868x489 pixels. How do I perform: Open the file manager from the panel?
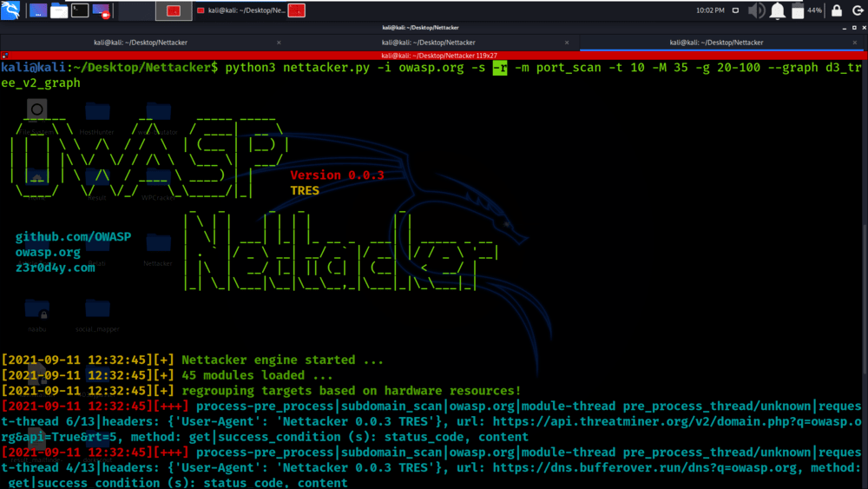[59, 10]
